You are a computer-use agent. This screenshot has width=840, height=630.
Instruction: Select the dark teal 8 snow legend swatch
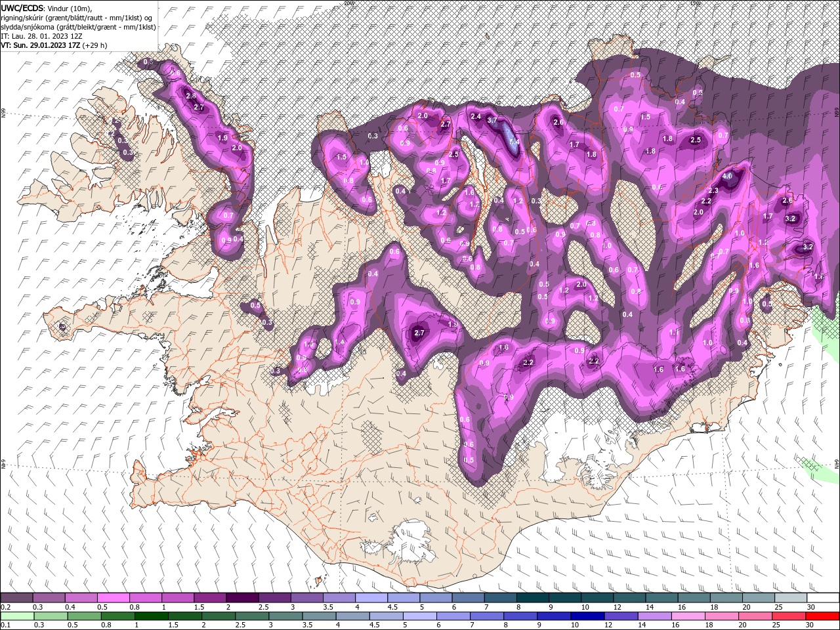(x=532, y=598)
